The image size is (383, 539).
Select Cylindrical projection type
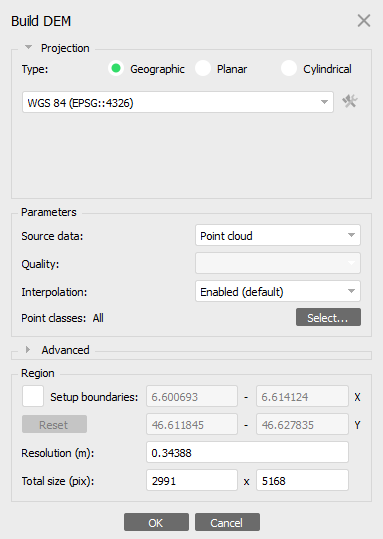289,68
